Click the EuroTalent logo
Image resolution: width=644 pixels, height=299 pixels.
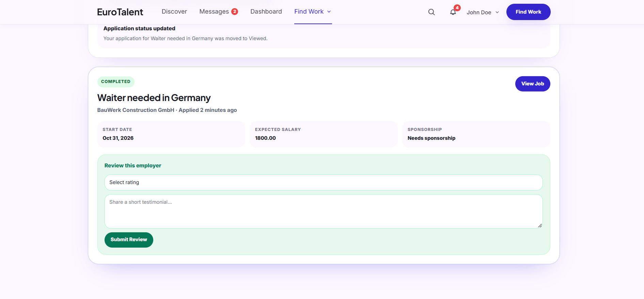(120, 12)
